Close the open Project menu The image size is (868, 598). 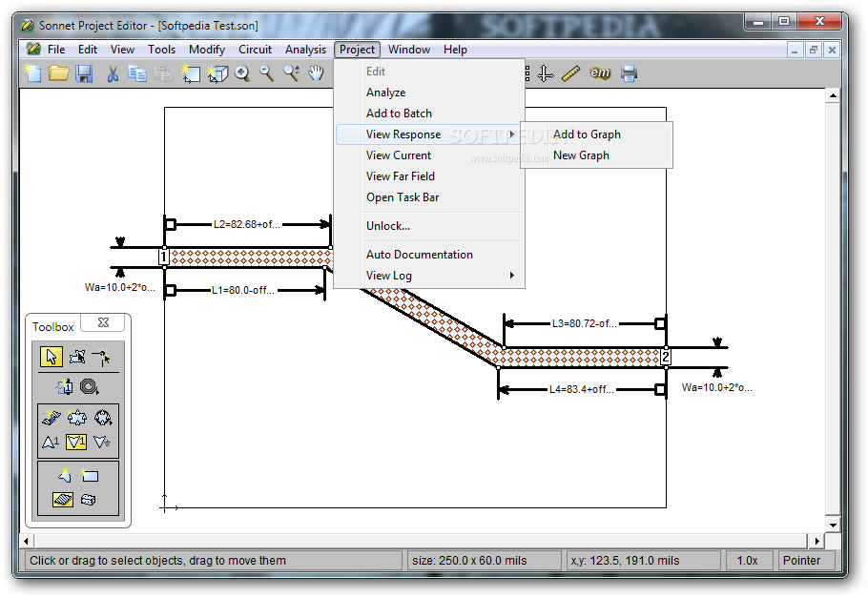click(x=357, y=50)
